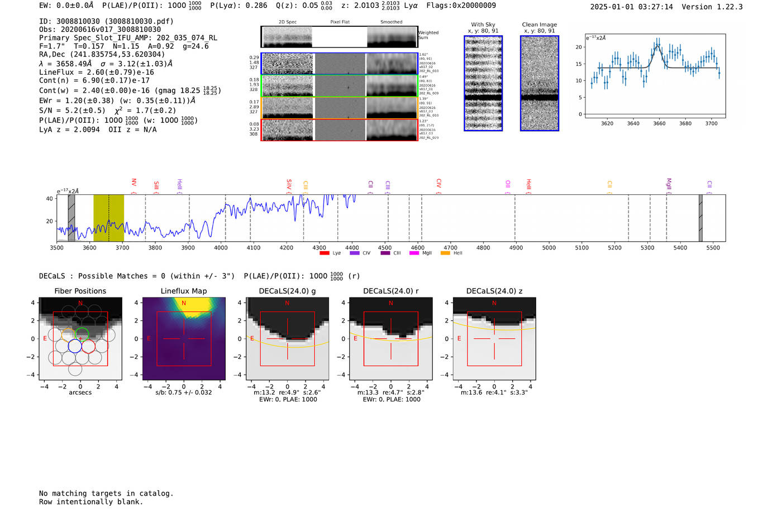Click the EWr = 1.20(±0.38) line
Screen dimensions: 782x532
point(117,100)
